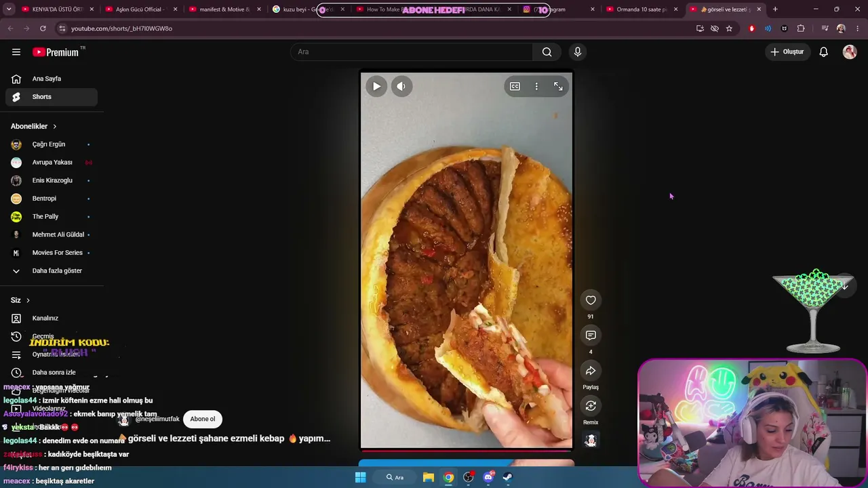Open the YouTube guide hamburger menu
The image size is (868, 488).
pos(16,52)
